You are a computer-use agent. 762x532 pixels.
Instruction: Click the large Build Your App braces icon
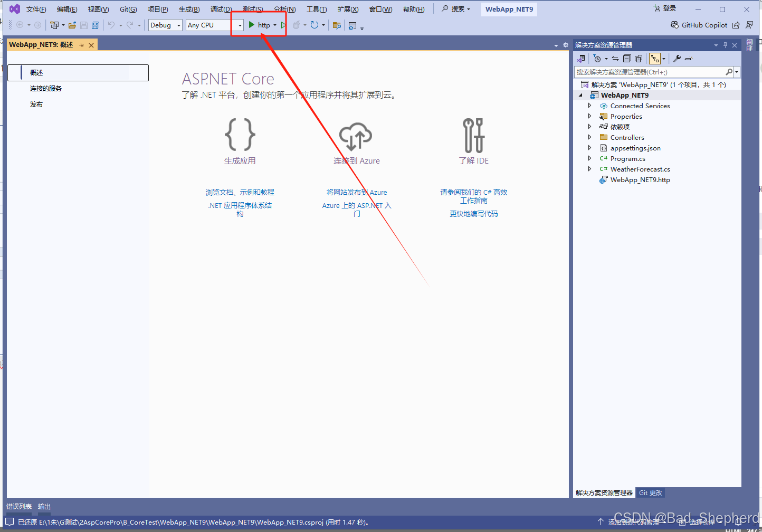240,135
